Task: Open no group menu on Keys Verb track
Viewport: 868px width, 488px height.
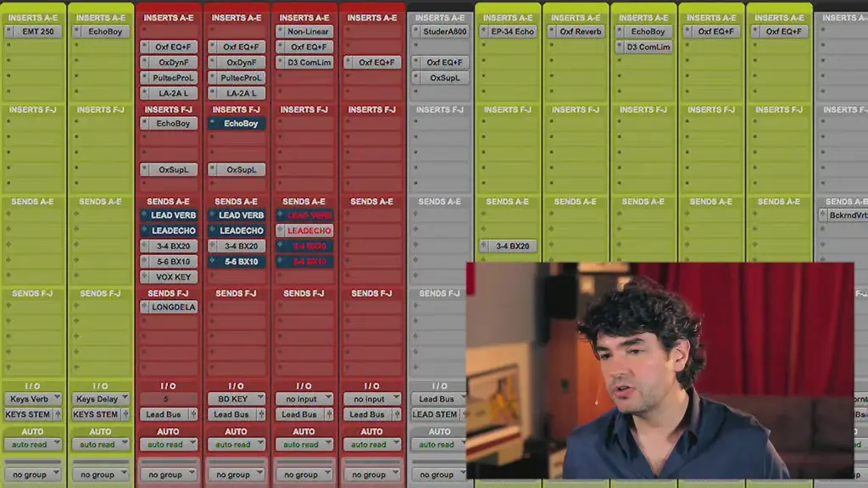Action: coord(33,474)
